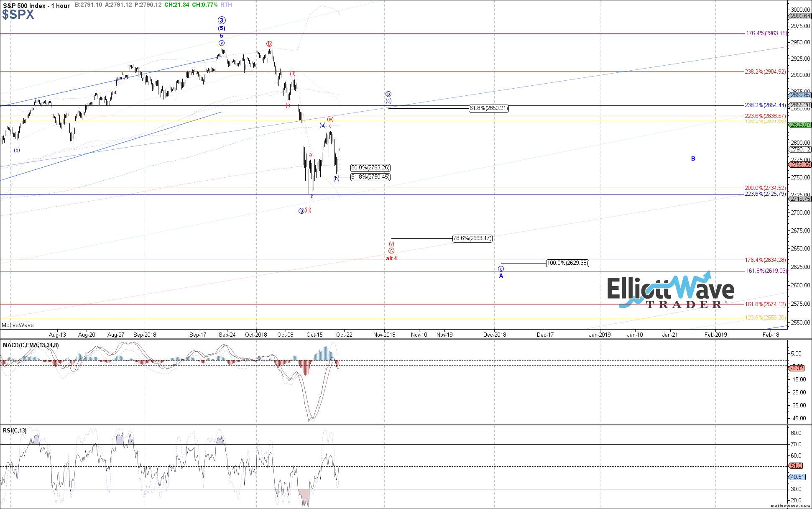Image resolution: width=812 pixels, height=509 pixels.
Task: Click the boxed 61.8%(2750.45) retracement label
Action: (370, 177)
